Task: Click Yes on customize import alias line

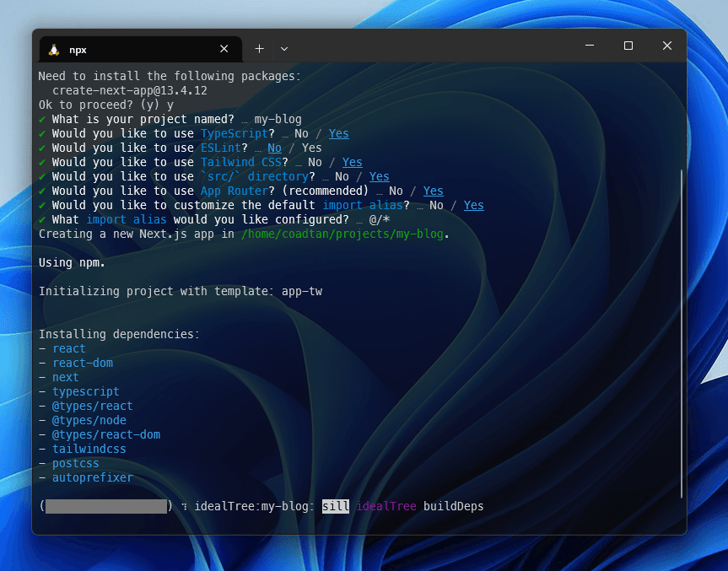Action: coord(473,206)
